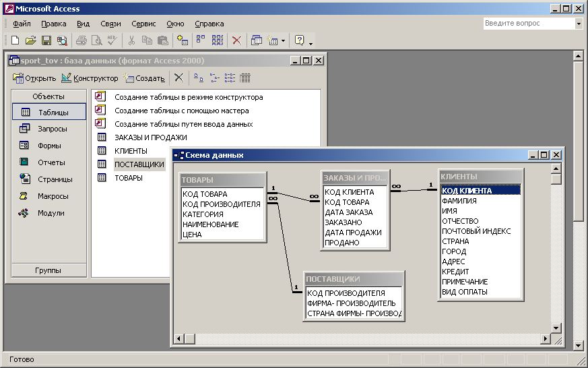
Task: Save with the floppy disk icon
Action: point(46,40)
